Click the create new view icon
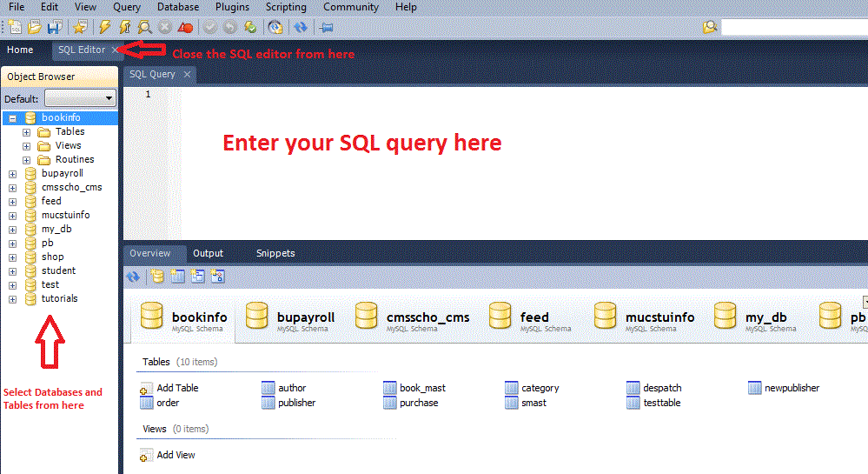 [197, 276]
